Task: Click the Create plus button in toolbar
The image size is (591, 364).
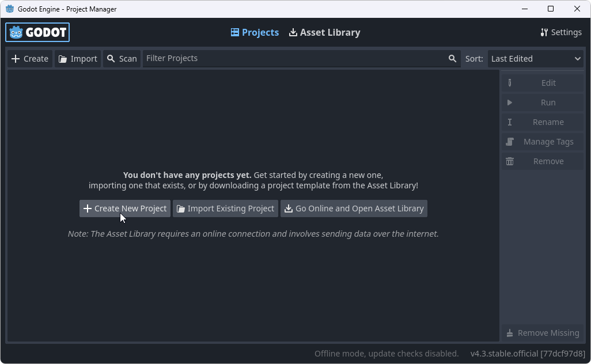Action: 30,59
